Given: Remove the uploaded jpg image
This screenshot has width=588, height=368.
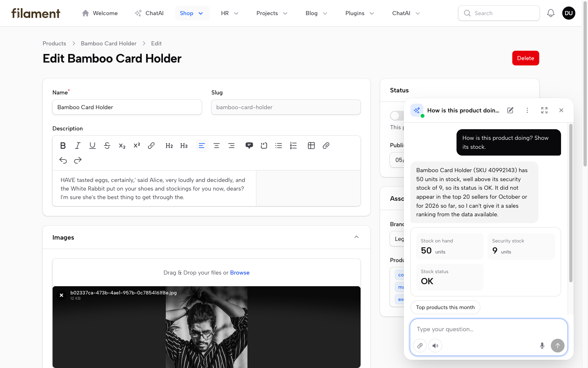Looking at the screenshot, I should 61,295.
